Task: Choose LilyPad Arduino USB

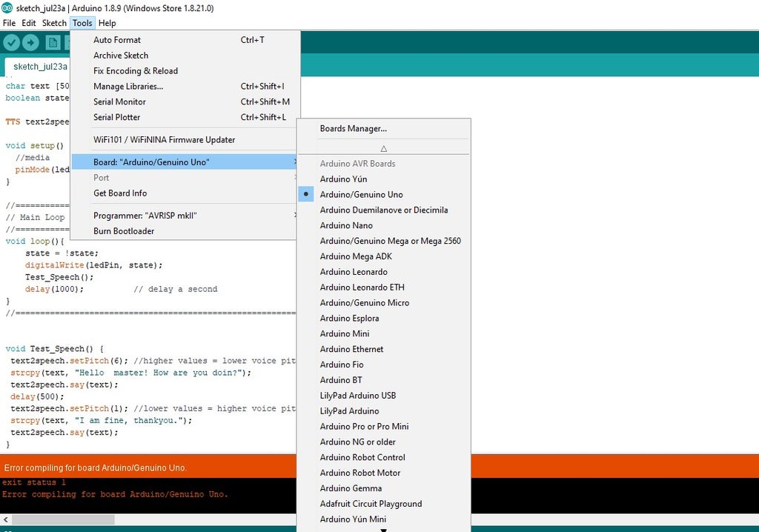Action: 384,396
